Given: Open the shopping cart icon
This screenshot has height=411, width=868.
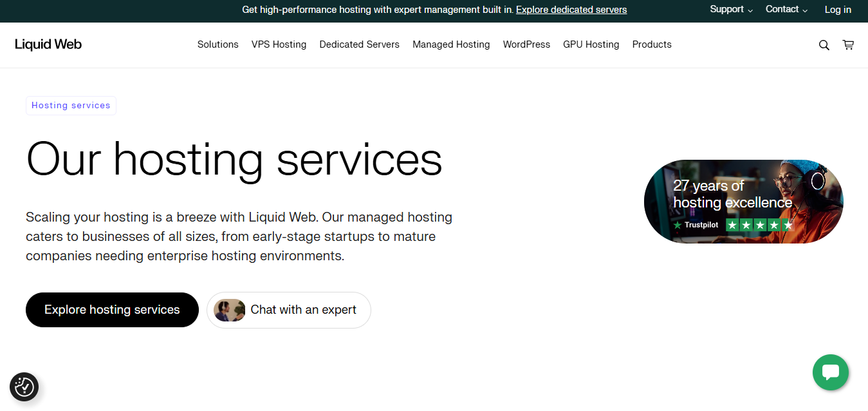Looking at the screenshot, I should pyautogui.click(x=848, y=45).
